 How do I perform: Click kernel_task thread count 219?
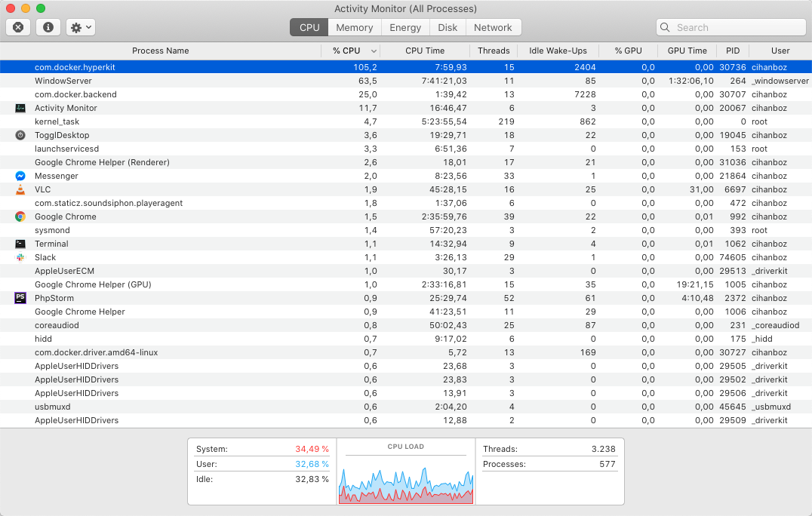coord(506,121)
